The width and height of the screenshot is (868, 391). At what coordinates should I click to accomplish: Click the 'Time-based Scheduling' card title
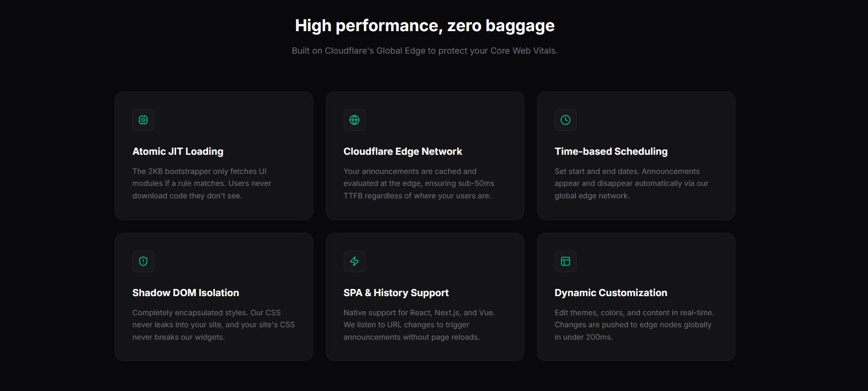click(611, 151)
